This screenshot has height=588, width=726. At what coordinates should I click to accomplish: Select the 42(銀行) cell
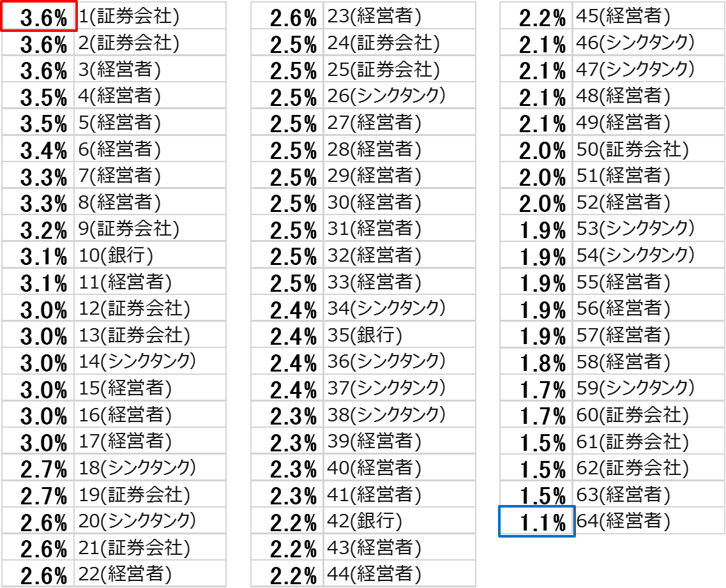coord(399,521)
